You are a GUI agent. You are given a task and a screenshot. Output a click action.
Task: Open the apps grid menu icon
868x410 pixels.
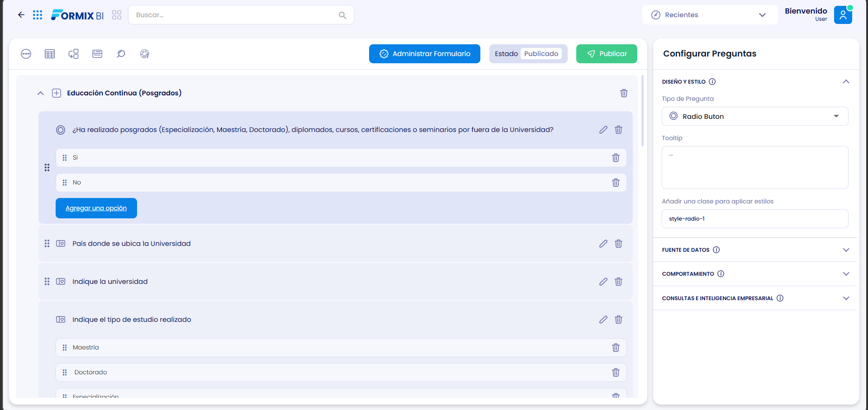point(38,15)
